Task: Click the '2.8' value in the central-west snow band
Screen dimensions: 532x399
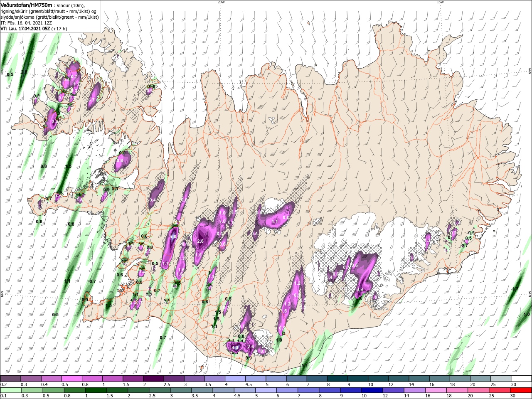Action: coord(200,241)
